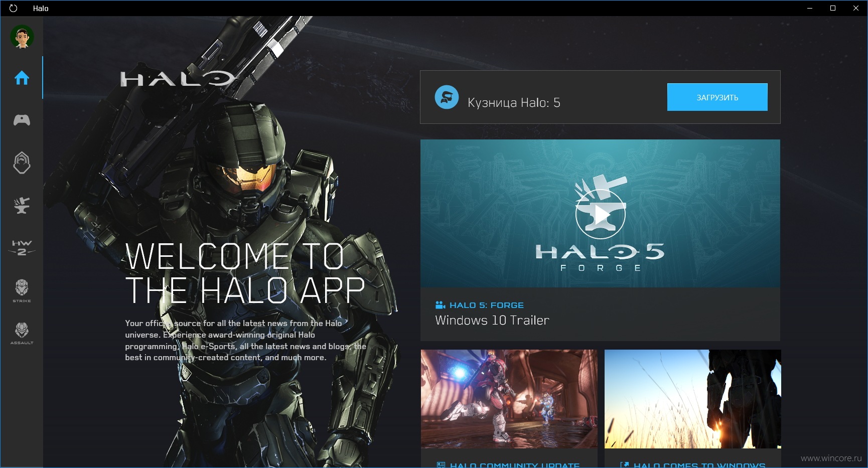Click the Halo Comes to Windows headline
The image size is (868, 468).
tap(699, 465)
